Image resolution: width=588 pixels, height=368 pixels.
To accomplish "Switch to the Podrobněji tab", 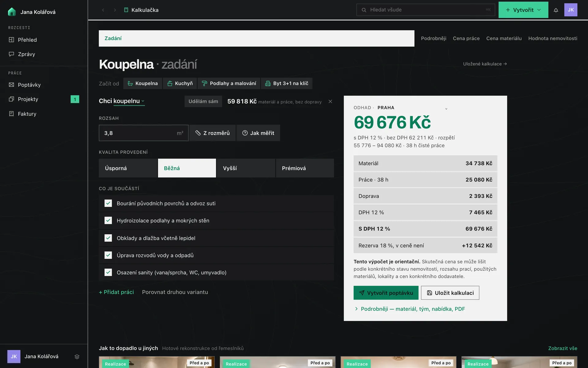I will coord(433,38).
